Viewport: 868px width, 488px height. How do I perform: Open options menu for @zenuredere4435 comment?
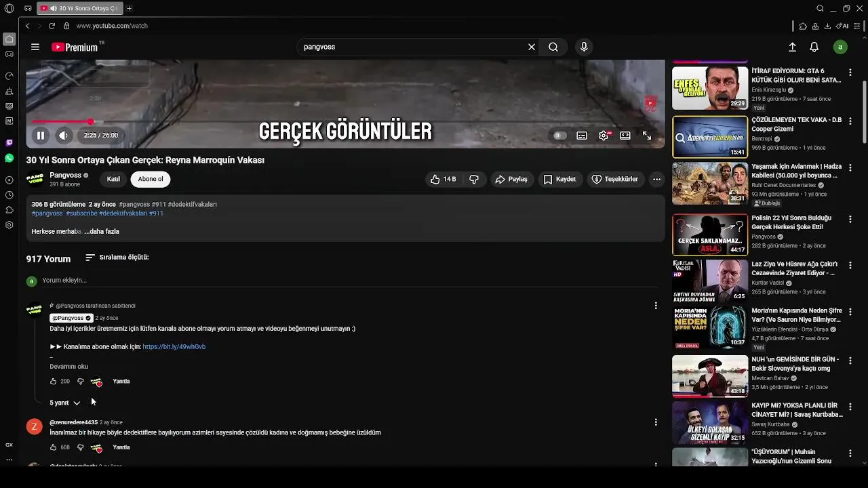pos(656,422)
